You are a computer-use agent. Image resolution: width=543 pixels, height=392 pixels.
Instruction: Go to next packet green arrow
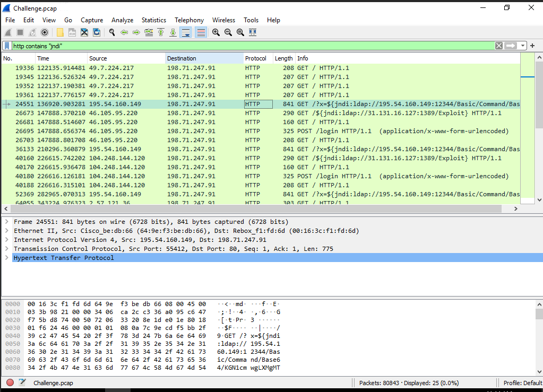point(136,32)
